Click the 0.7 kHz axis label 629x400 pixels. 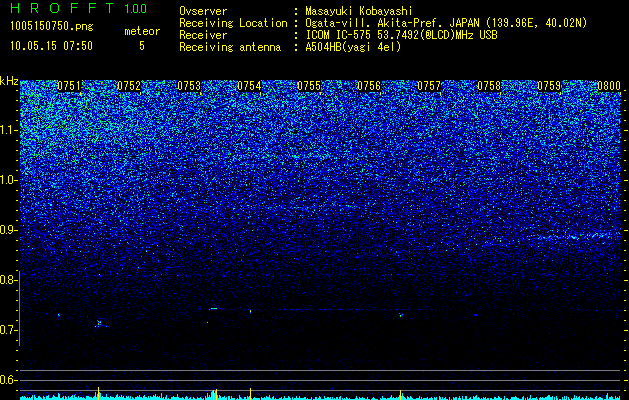[7, 330]
